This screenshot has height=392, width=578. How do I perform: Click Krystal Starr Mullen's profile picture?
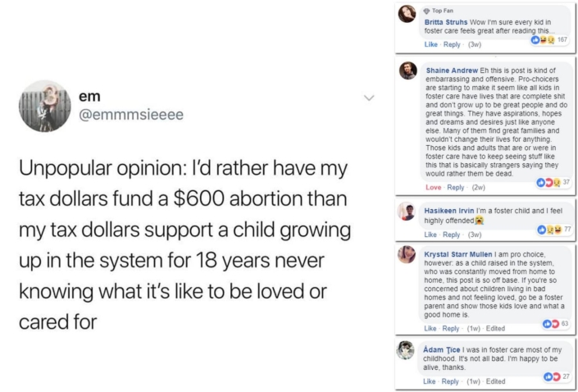[x=407, y=254]
